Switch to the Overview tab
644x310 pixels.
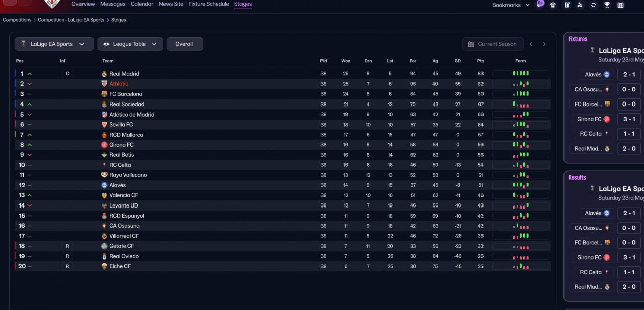[83, 4]
